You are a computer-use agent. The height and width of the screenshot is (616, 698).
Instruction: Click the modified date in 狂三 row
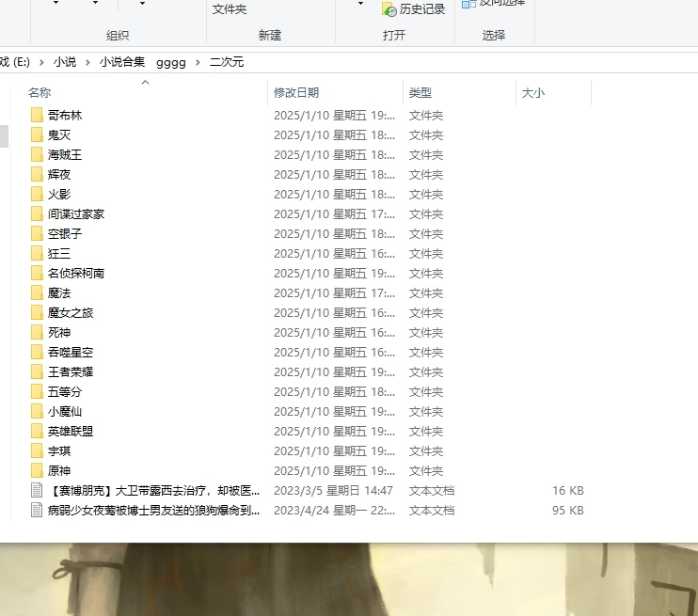(x=334, y=253)
